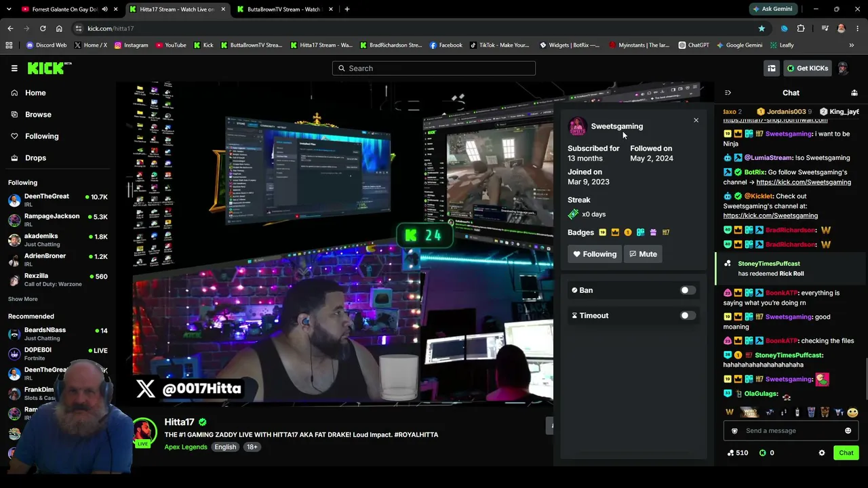The height and width of the screenshot is (488, 868).
Task: Open BeardsNBass in the Recommended list
Action: click(58, 333)
